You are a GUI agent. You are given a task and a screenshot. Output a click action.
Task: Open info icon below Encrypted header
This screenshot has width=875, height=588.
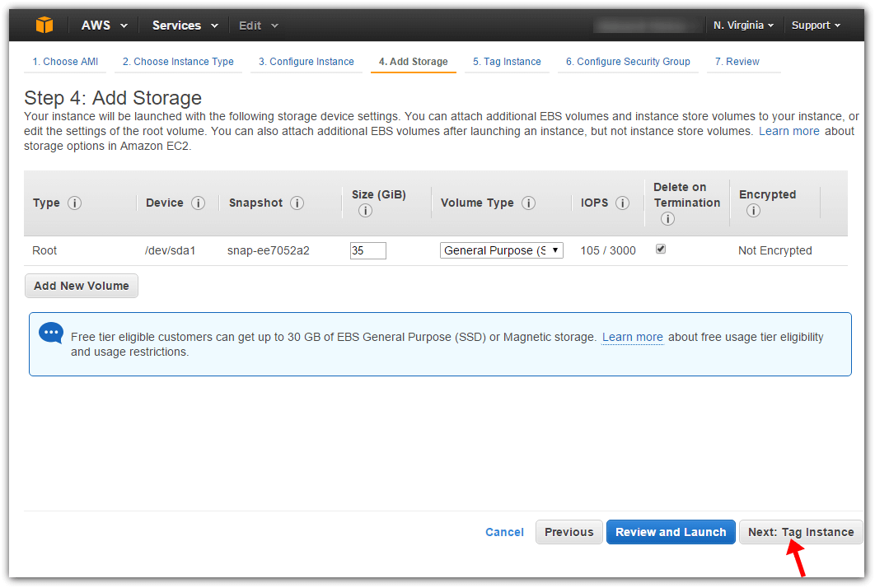753,211
